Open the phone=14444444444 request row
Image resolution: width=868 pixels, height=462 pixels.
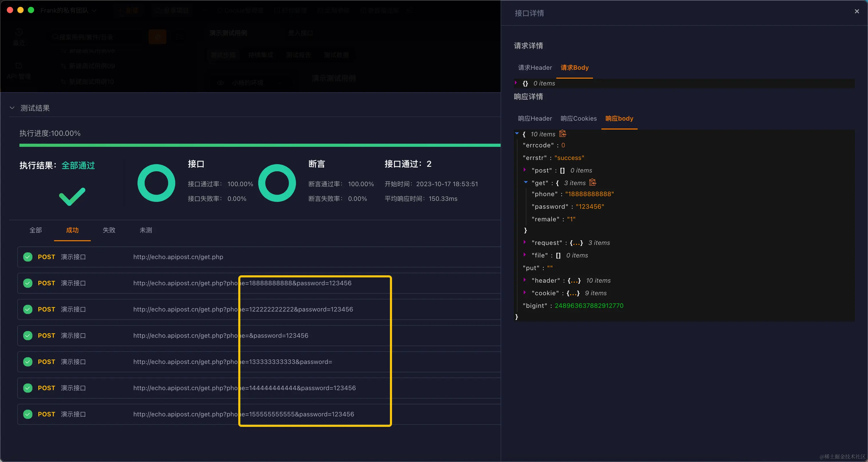pyautogui.click(x=244, y=388)
